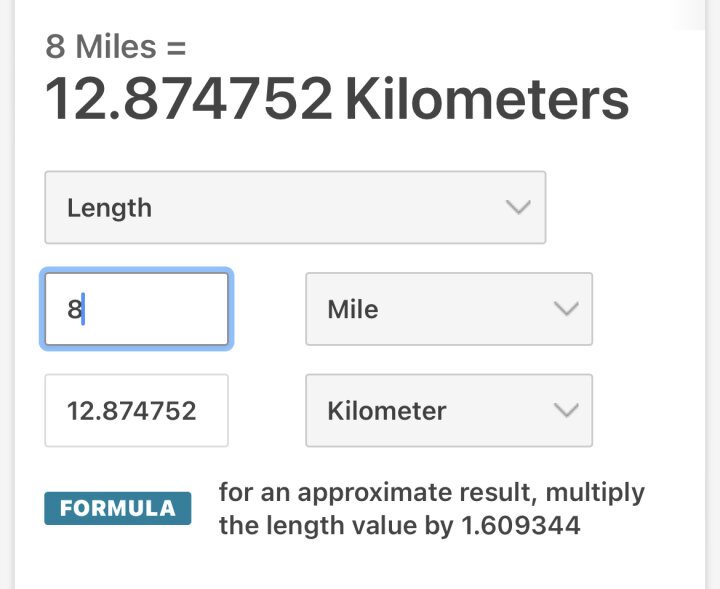720x589 pixels.
Task: Click the input field containing 8
Action: (x=136, y=309)
